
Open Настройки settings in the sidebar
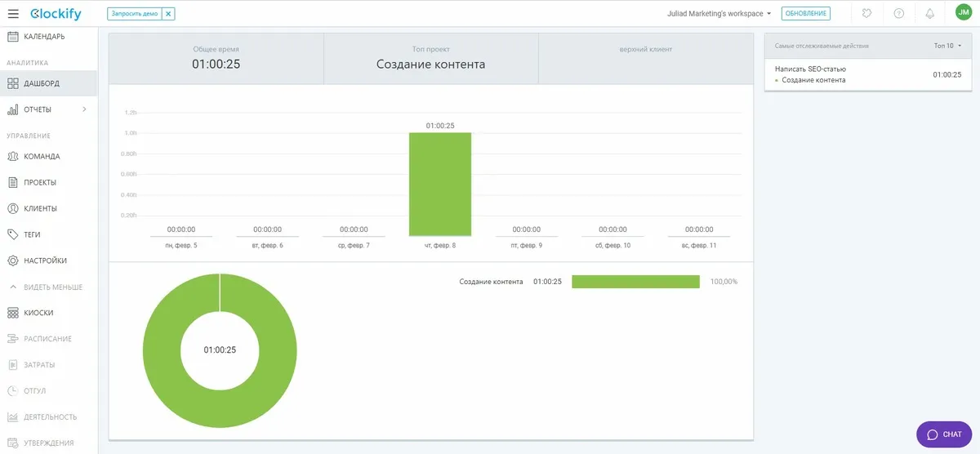pyautogui.click(x=46, y=260)
